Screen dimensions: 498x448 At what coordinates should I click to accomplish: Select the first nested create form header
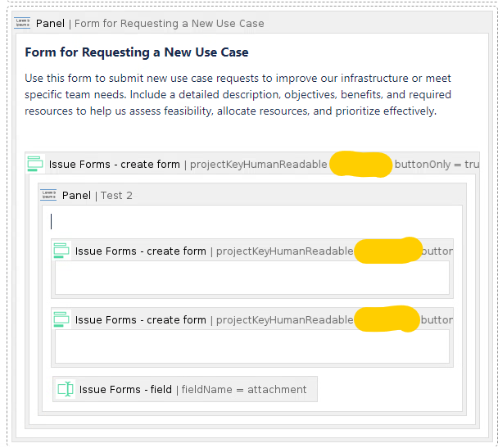(x=252, y=251)
